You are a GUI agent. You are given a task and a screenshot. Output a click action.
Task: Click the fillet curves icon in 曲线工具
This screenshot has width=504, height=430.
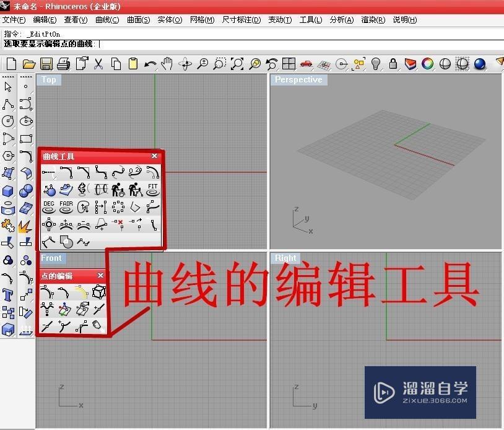click(x=66, y=172)
